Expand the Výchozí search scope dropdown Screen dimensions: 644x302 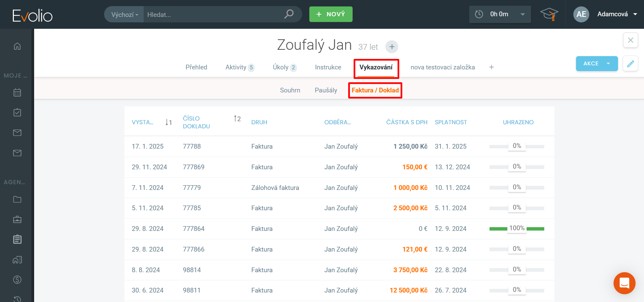pyautogui.click(x=124, y=15)
